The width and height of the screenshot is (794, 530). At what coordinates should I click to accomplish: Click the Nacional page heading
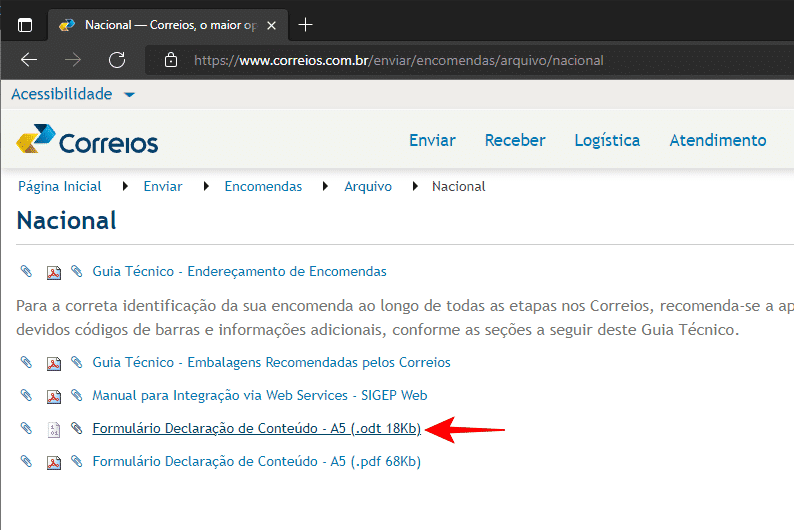pyautogui.click(x=66, y=221)
